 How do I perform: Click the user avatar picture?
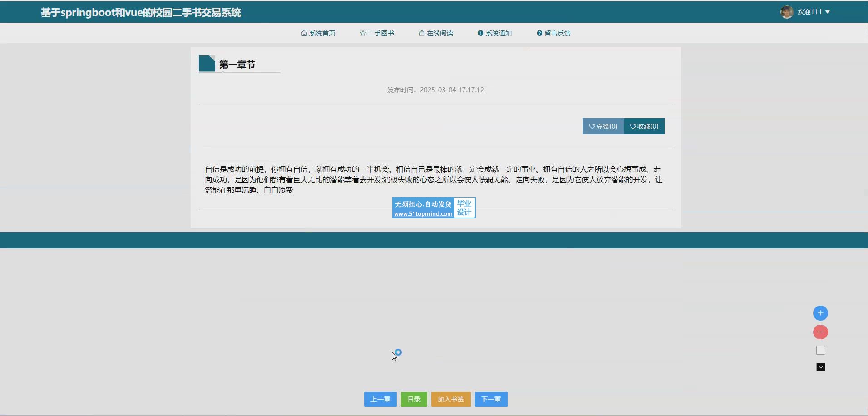click(x=786, y=12)
